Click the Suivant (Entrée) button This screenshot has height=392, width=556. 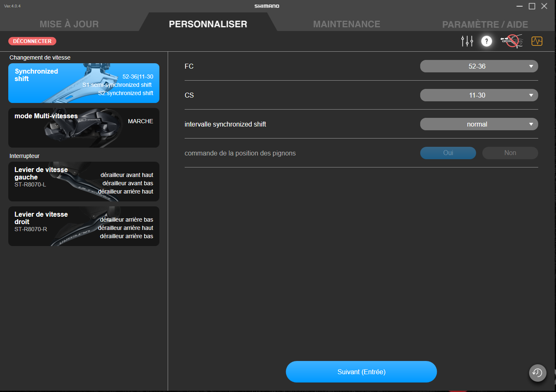click(361, 372)
